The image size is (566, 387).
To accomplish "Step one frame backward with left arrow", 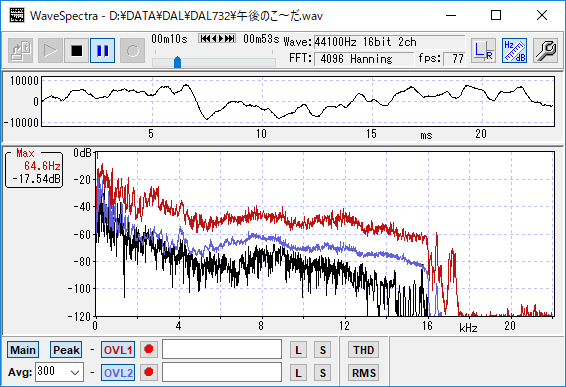I will coord(214,38).
